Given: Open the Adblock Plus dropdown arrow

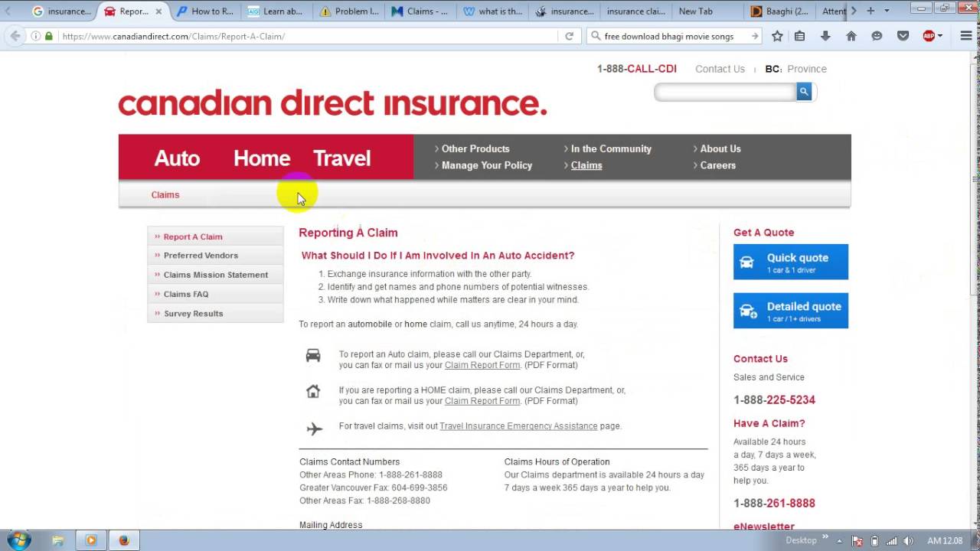Looking at the screenshot, I should coord(940,36).
